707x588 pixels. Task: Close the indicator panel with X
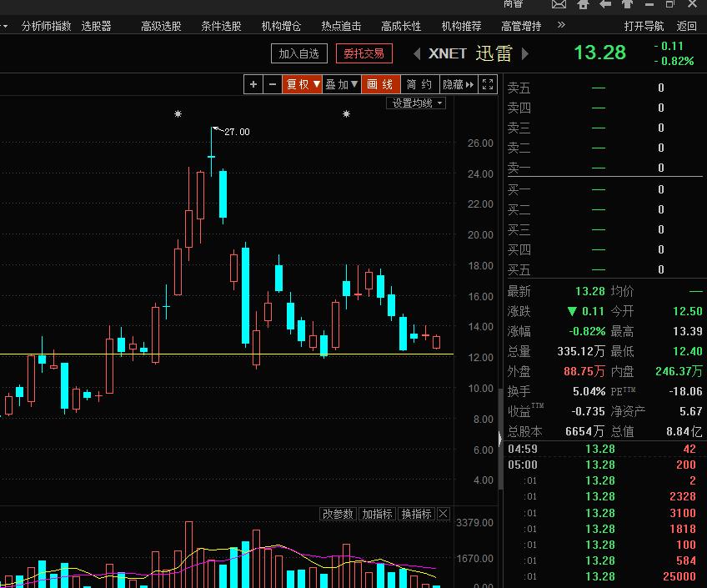(444, 514)
